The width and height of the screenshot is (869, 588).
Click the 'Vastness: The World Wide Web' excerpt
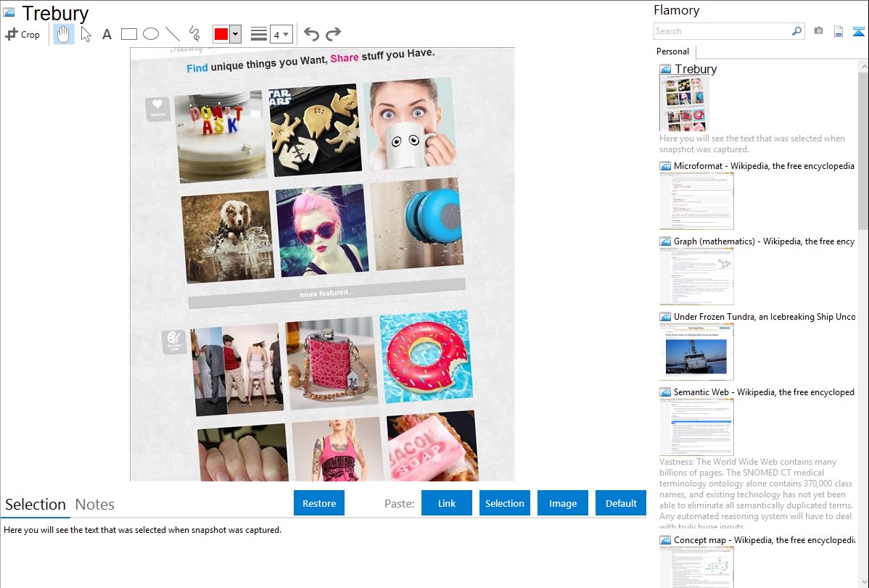756,494
